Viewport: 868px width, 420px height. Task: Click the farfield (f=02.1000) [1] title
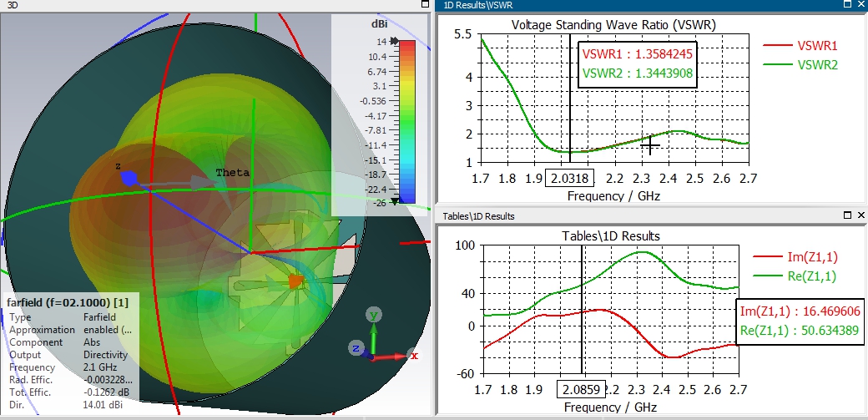pos(68,302)
